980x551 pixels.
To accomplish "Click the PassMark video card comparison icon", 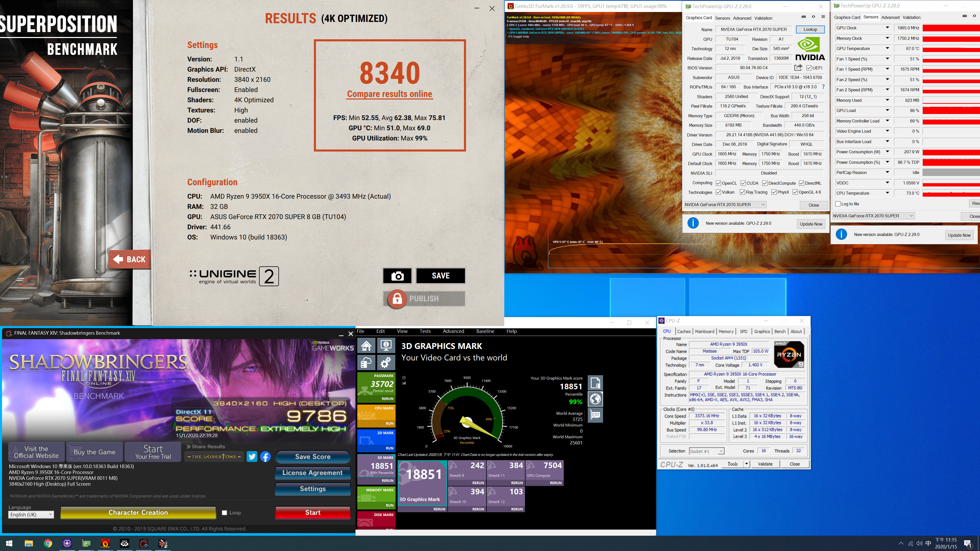I will (595, 415).
